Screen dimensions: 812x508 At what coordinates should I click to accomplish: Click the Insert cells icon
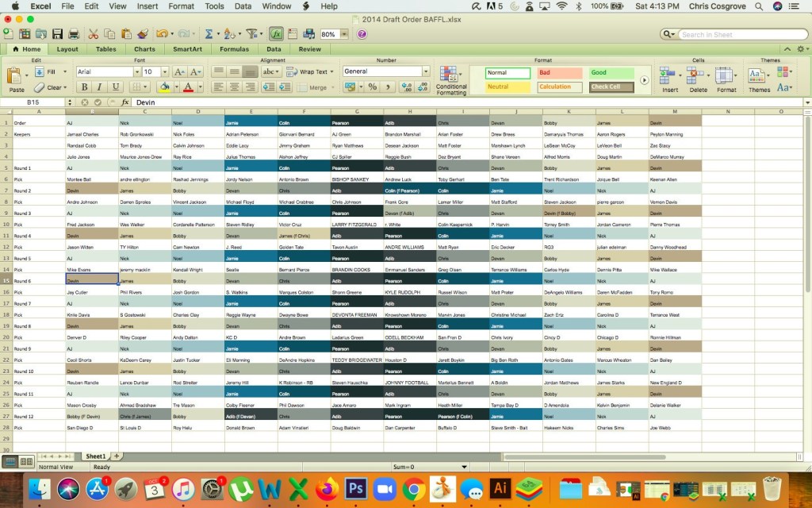click(670, 79)
